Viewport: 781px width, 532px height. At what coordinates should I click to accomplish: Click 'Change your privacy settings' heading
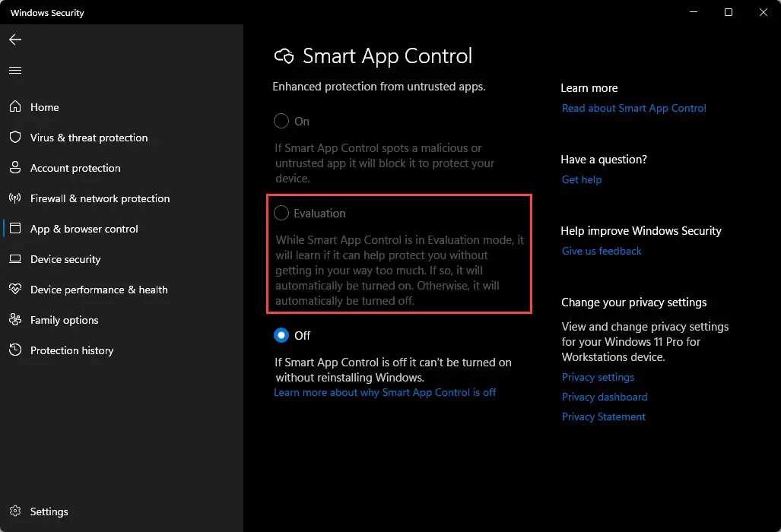633,302
